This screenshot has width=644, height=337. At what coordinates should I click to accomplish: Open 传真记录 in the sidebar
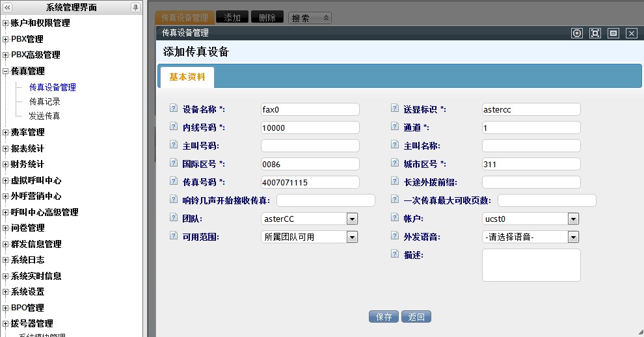coord(45,101)
